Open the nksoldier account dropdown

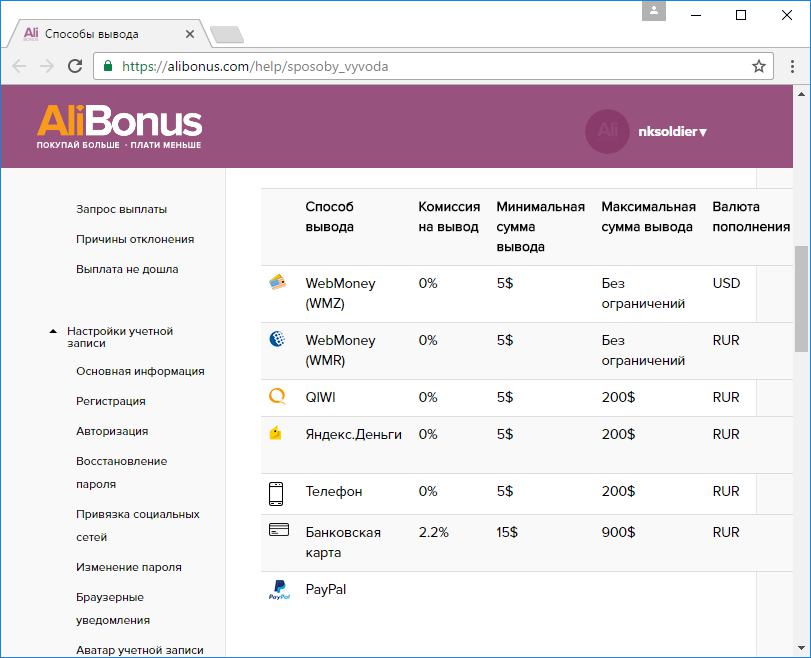click(672, 131)
